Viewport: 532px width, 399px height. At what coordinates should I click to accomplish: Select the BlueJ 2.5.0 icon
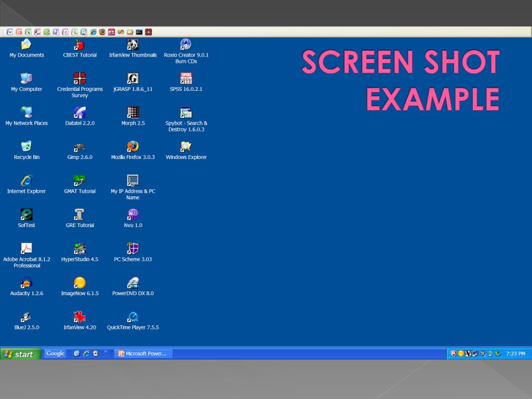[x=26, y=321]
